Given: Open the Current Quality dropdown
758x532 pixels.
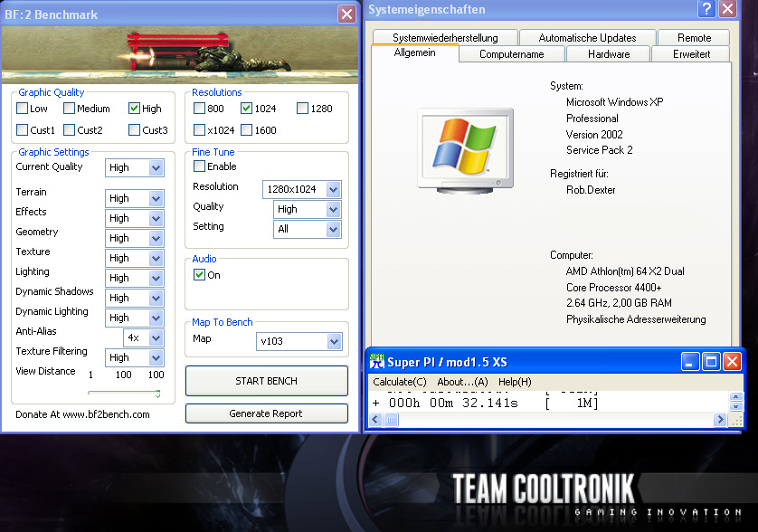Looking at the screenshot, I should point(156,167).
